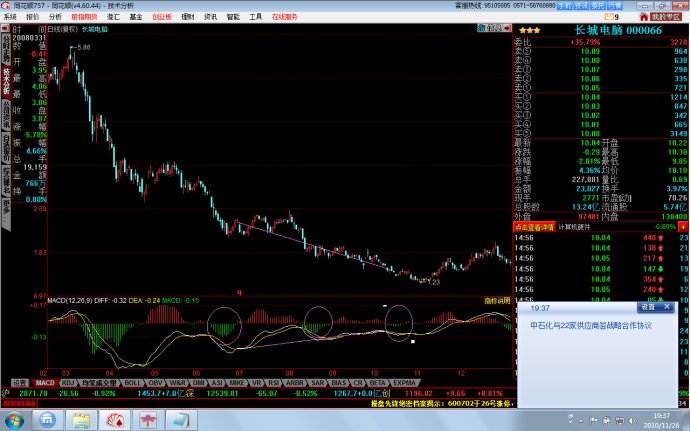Select the EXPMA indicator tab
Viewport: 690px width, 431px height.
[406, 382]
